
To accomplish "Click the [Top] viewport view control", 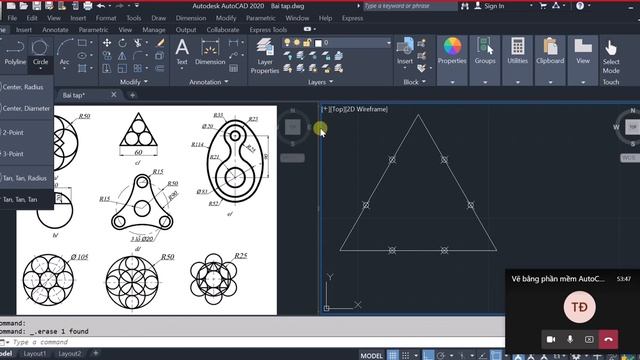I will tap(337, 109).
